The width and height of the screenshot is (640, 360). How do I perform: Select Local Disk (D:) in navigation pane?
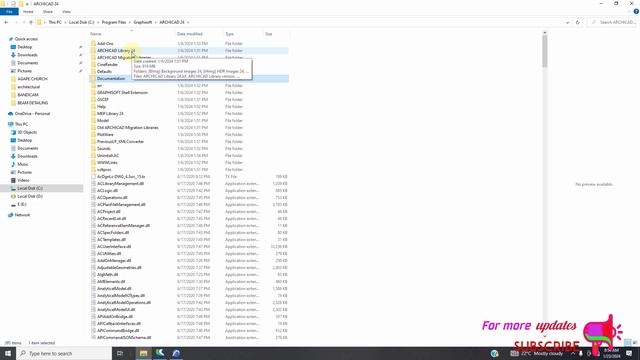click(30, 196)
